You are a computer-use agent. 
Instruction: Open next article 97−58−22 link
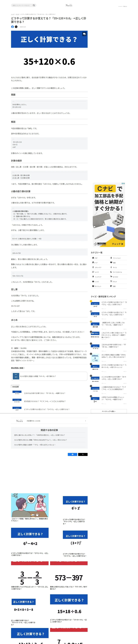(x=45, y=393)
